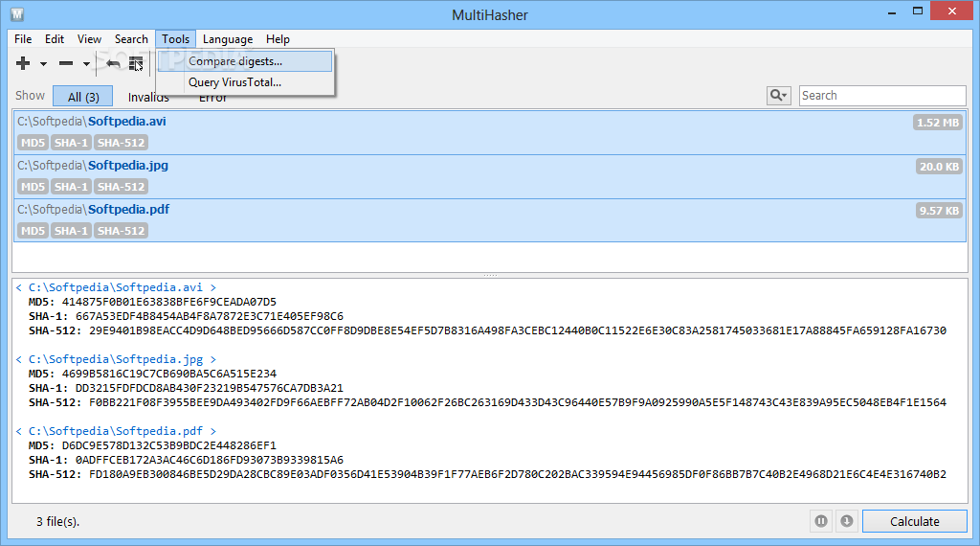Image resolution: width=980 pixels, height=546 pixels.
Task: Click the minus Remove files icon
Action: tap(66, 63)
